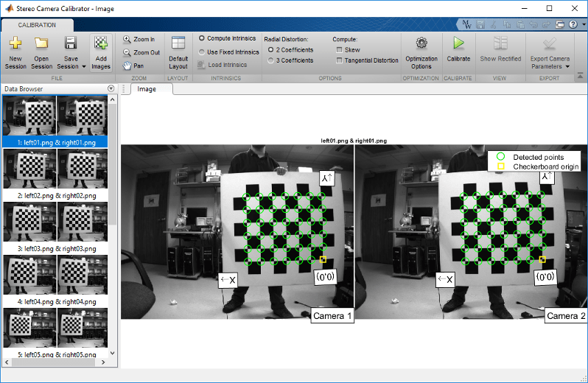Activate the Pan hand tool
The image size is (588, 383).
[x=133, y=66]
